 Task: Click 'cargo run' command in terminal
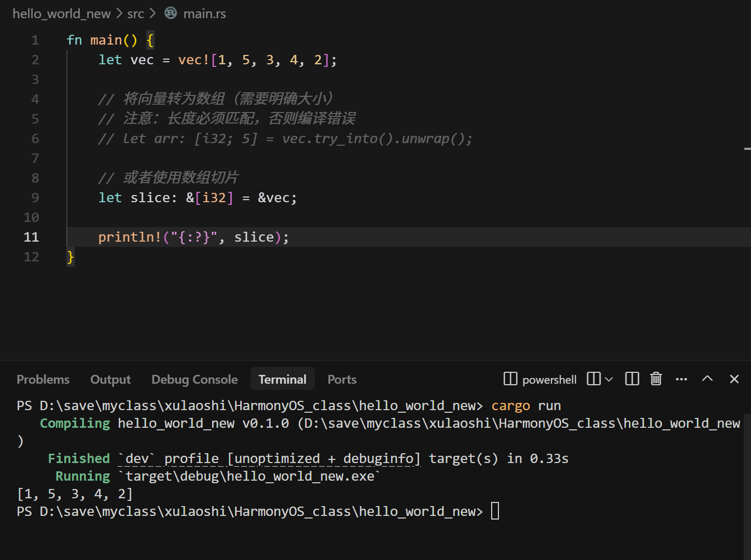click(x=526, y=405)
